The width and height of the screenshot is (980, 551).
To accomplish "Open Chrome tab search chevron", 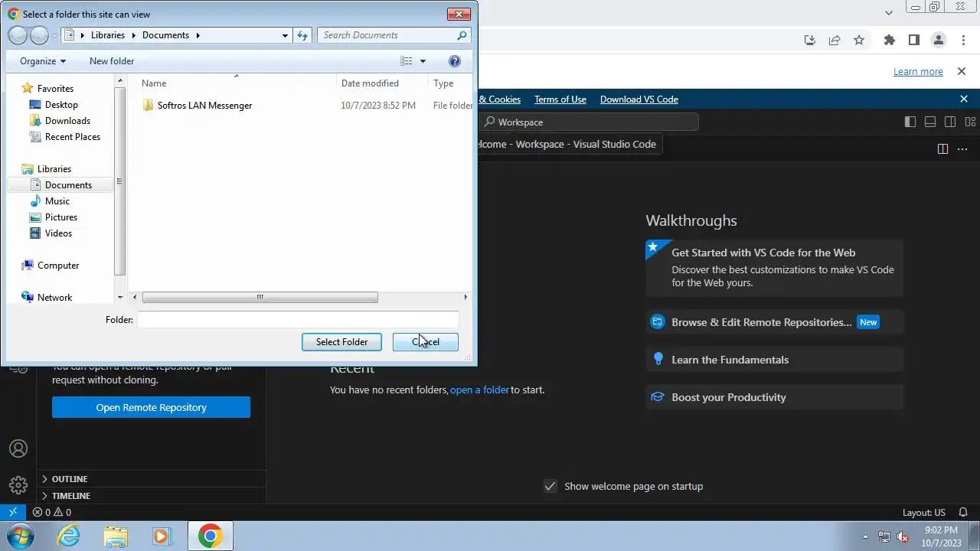I will tap(889, 12).
